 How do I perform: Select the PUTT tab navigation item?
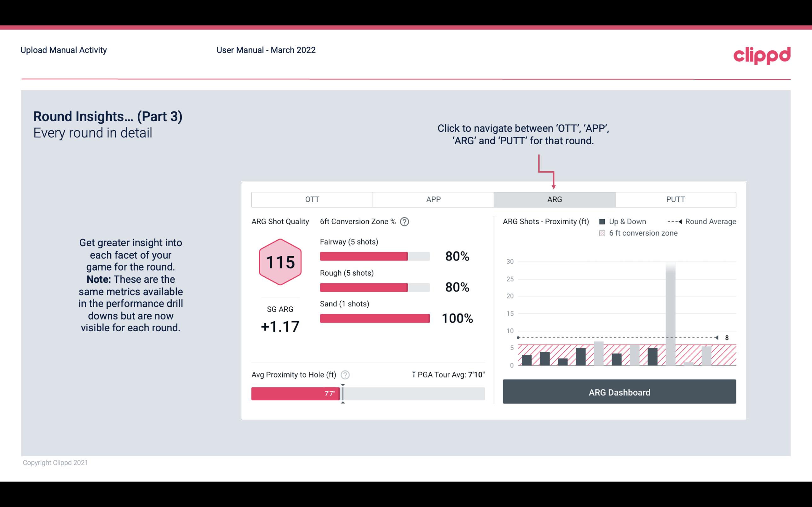coord(674,200)
